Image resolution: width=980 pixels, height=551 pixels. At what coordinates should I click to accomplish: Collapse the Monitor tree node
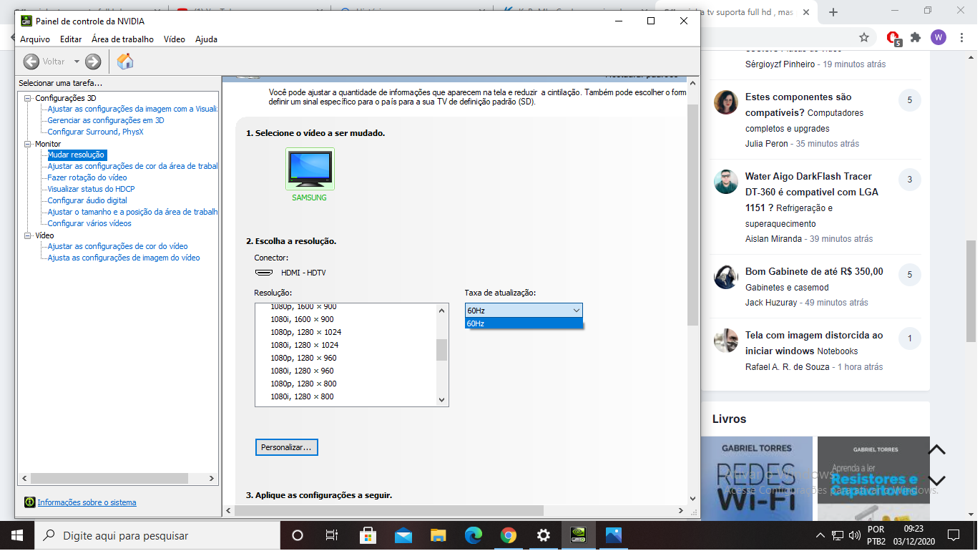[28, 144]
